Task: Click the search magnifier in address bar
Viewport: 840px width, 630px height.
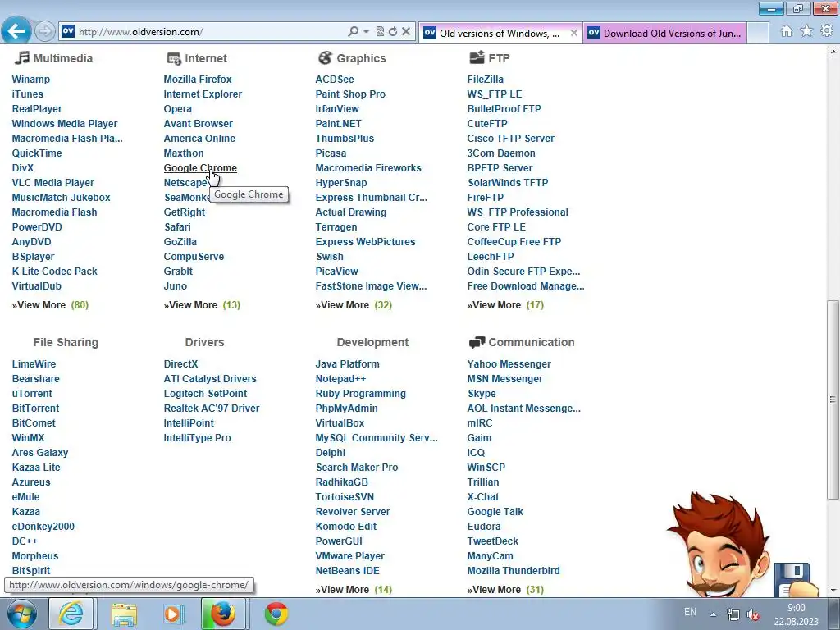Action: coord(353,32)
